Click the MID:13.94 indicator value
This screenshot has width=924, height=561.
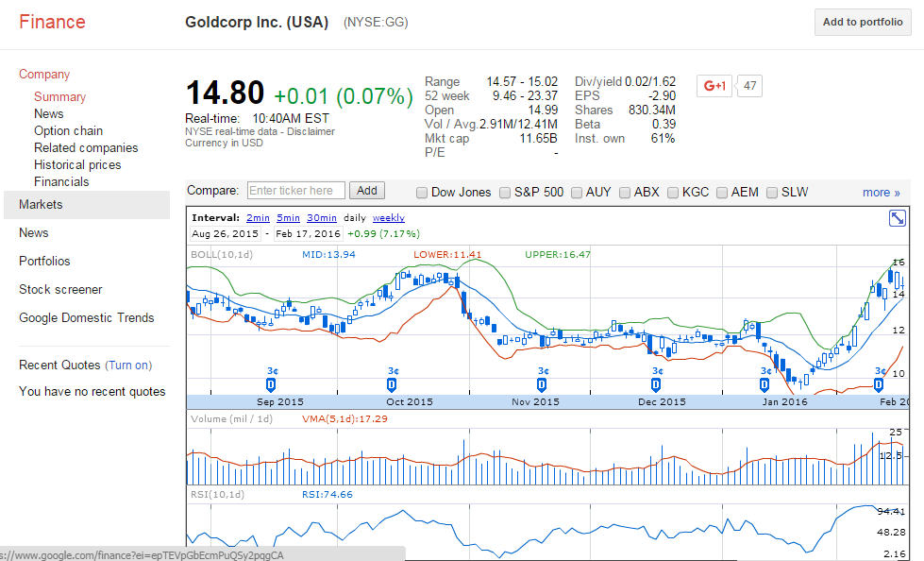click(x=328, y=255)
